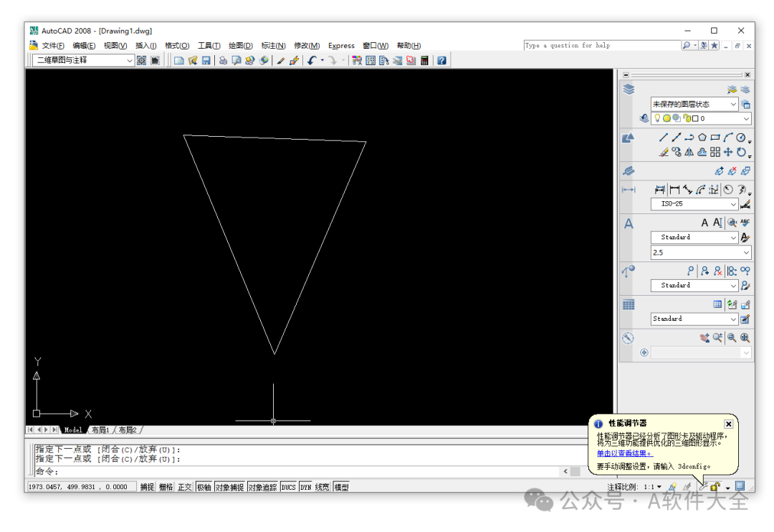
Task: Open the 未保存的图层状态 layer state dropdown
Action: point(694,104)
